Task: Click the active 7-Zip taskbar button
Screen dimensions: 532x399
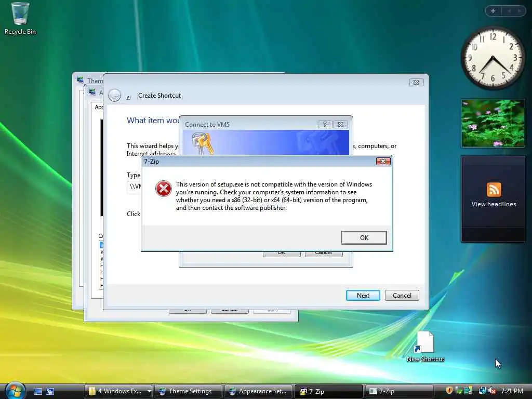Action: tap(328, 391)
